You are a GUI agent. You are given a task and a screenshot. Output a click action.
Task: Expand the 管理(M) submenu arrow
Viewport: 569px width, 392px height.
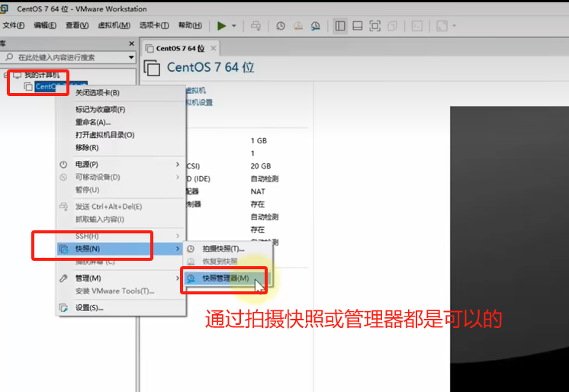[178, 278]
